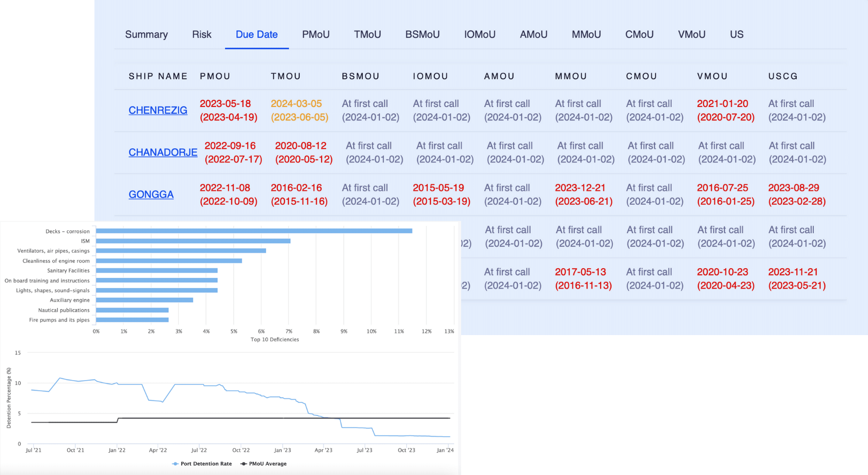Go to the PMoU tab
Viewport: 868px width, 475px height.
[315, 34]
